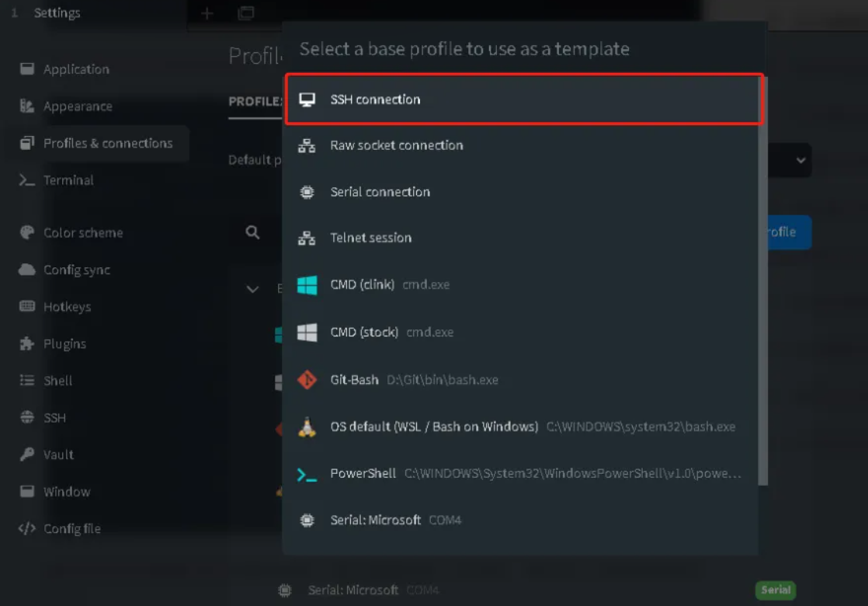Click the profile search magnifier icon

tap(252, 232)
